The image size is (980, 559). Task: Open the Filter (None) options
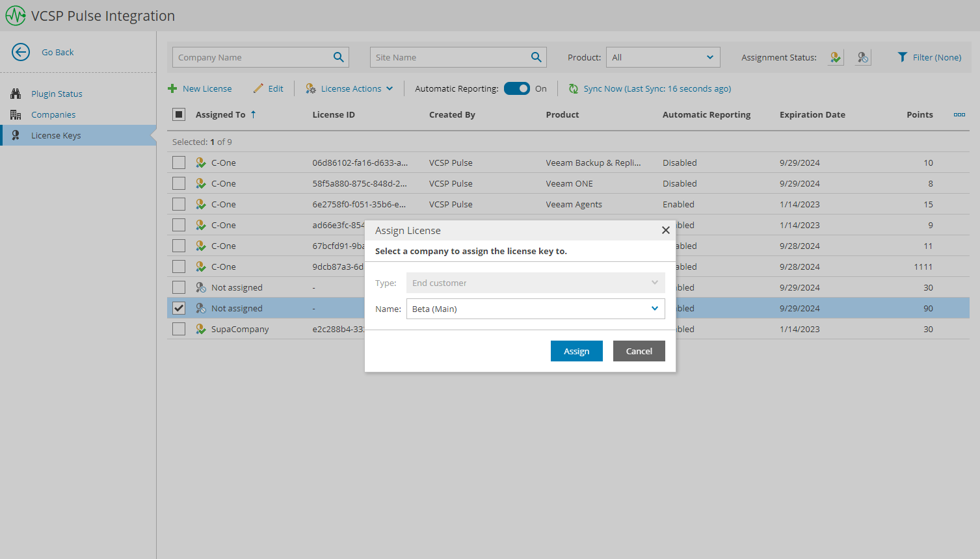coord(929,57)
